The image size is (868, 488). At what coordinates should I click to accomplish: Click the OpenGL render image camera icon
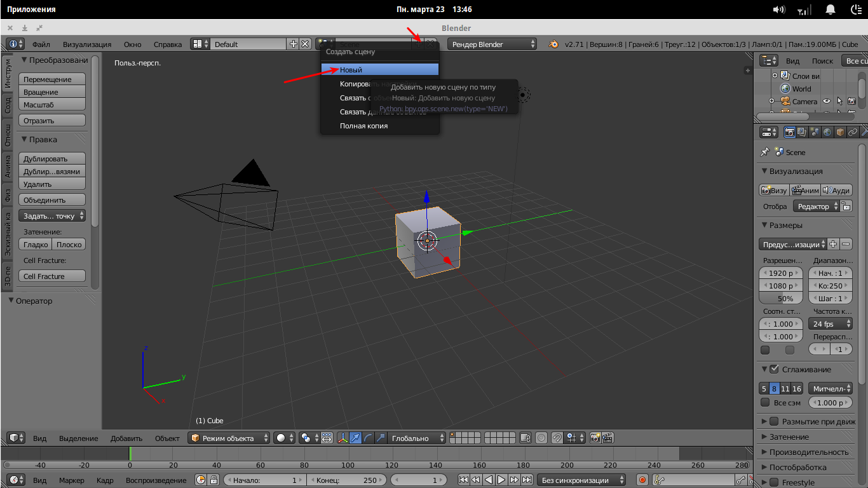pos(595,438)
